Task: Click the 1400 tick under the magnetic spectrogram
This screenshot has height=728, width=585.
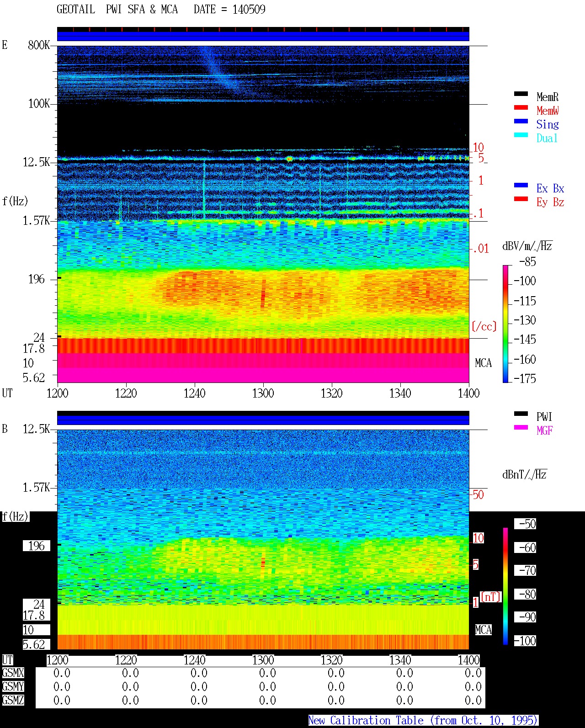Action: 469,660
